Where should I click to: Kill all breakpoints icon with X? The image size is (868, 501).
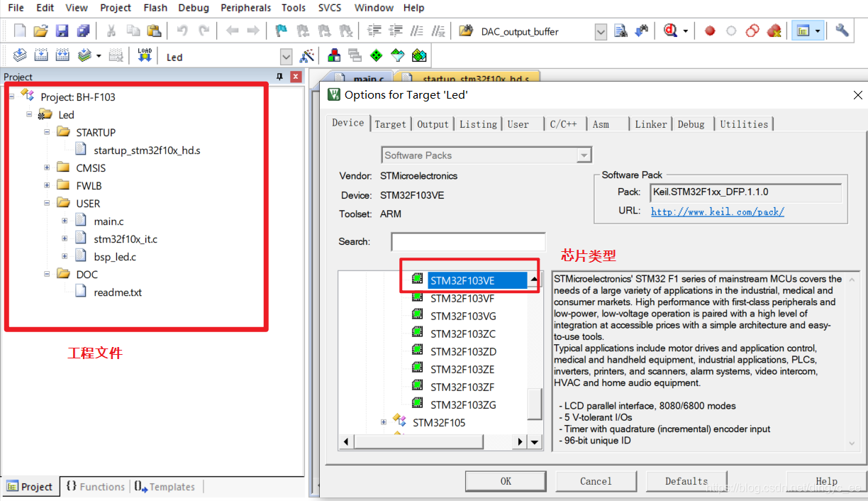click(774, 31)
